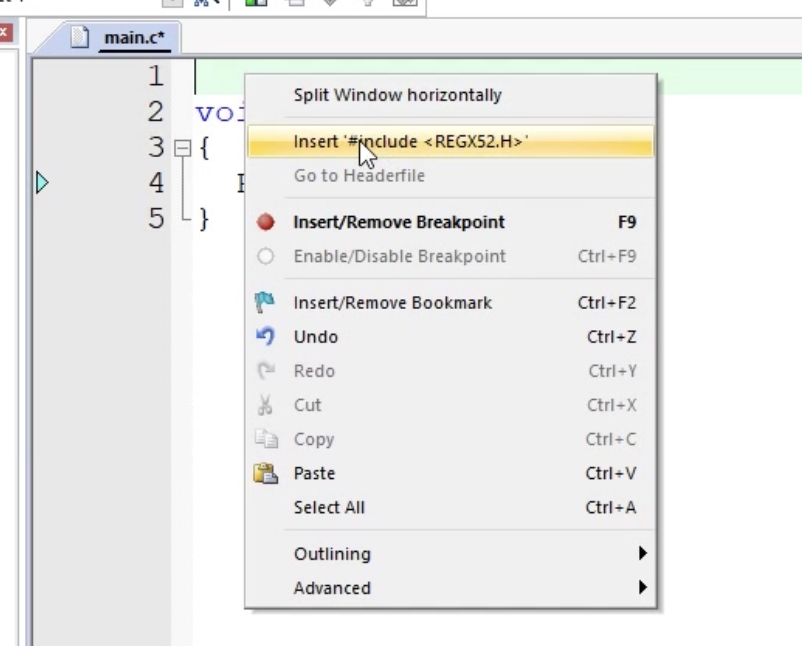Click the Redo arrow icon
The image size is (802, 646).
click(265, 371)
